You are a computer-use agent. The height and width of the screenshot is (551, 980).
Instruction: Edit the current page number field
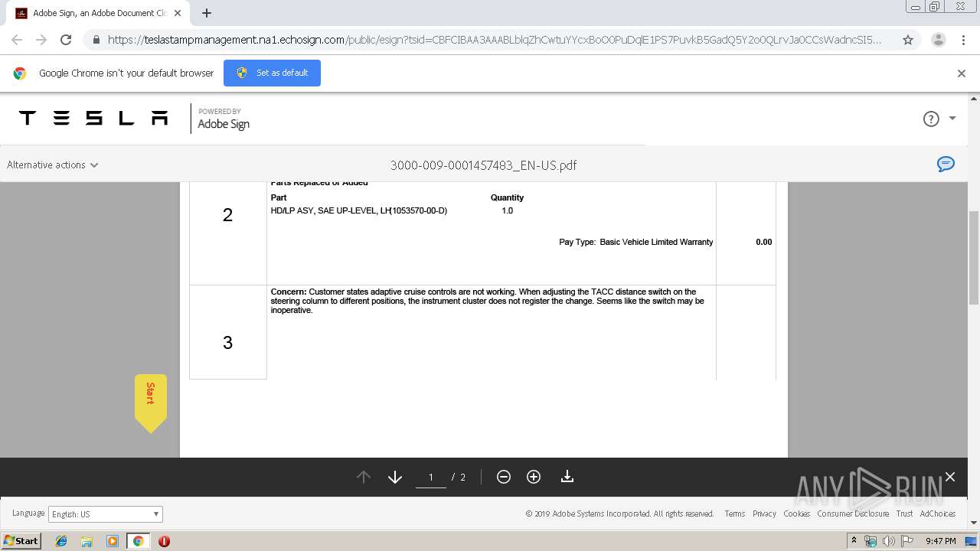point(430,477)
